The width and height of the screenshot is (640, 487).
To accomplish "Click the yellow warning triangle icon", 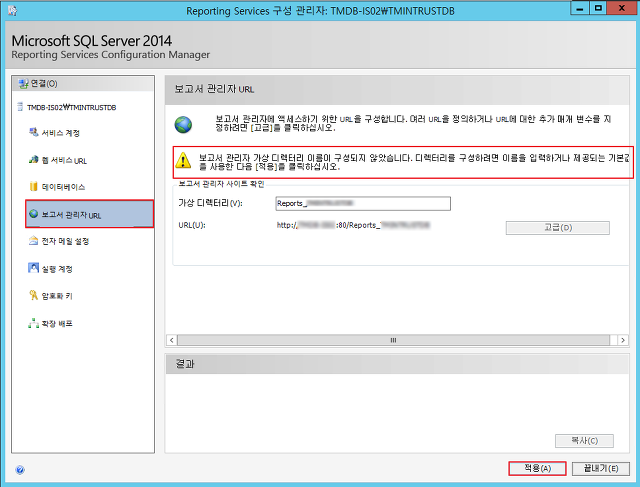I will click(x=183, y=160).
